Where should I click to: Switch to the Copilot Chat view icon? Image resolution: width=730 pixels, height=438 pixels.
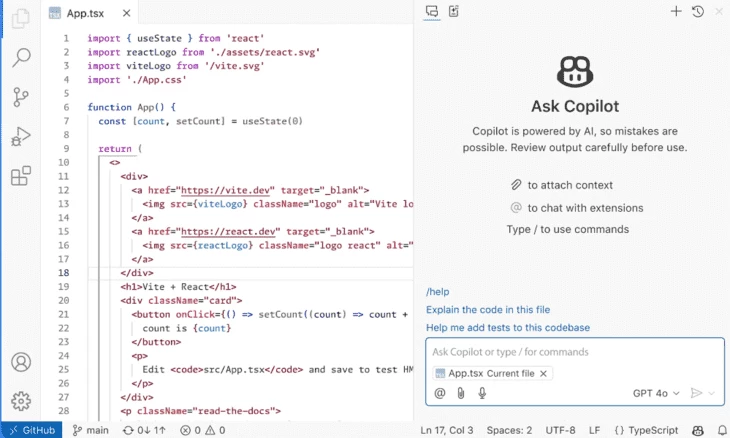[432, 12]
